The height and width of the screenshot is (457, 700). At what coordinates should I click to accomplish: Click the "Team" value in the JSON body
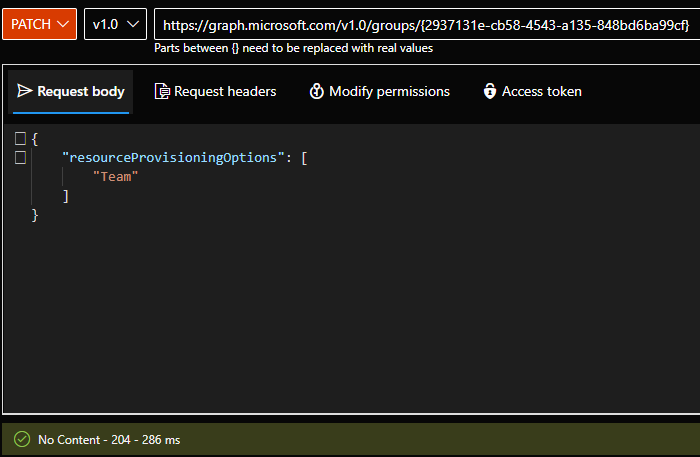click(x=116, y=177)
